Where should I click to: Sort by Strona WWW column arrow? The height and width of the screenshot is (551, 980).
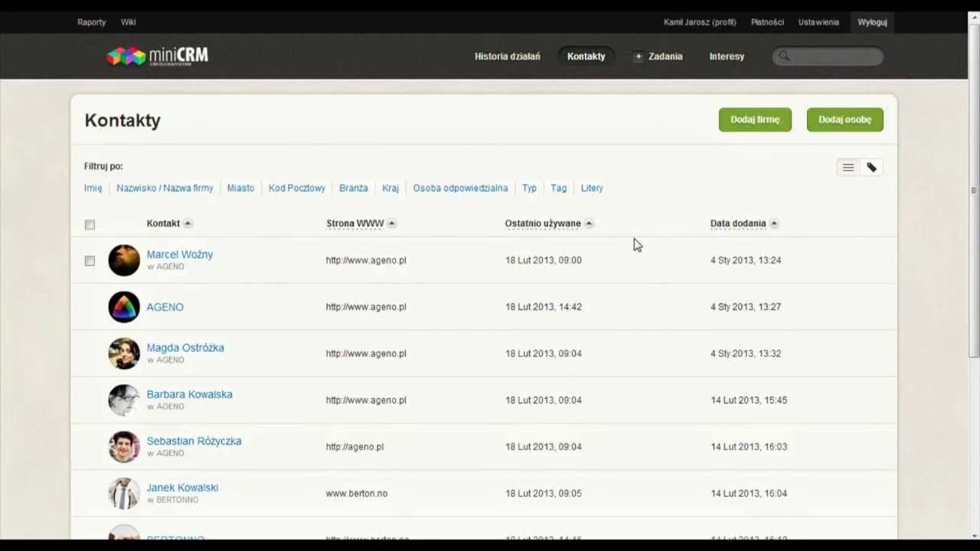(391, 223)
